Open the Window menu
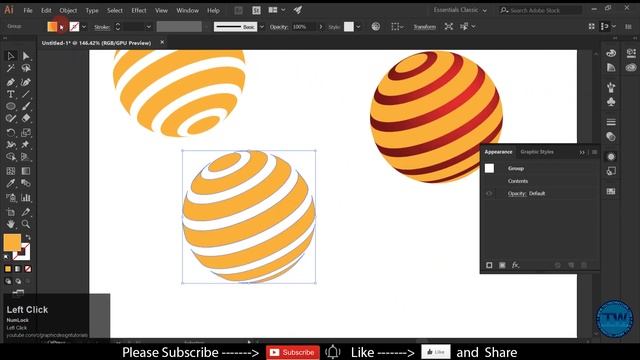The width and height of the screenshot is (640, 360). [x=187, y=11]
